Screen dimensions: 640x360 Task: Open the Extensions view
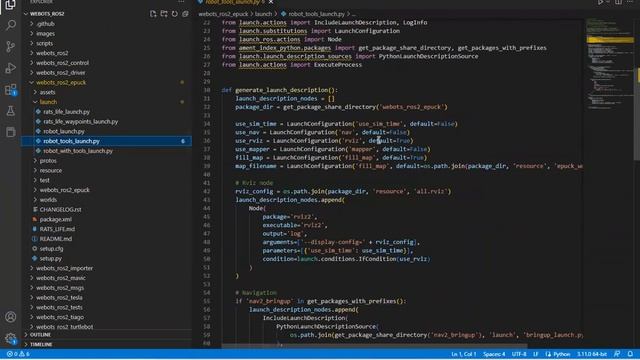tap(11, 90)
